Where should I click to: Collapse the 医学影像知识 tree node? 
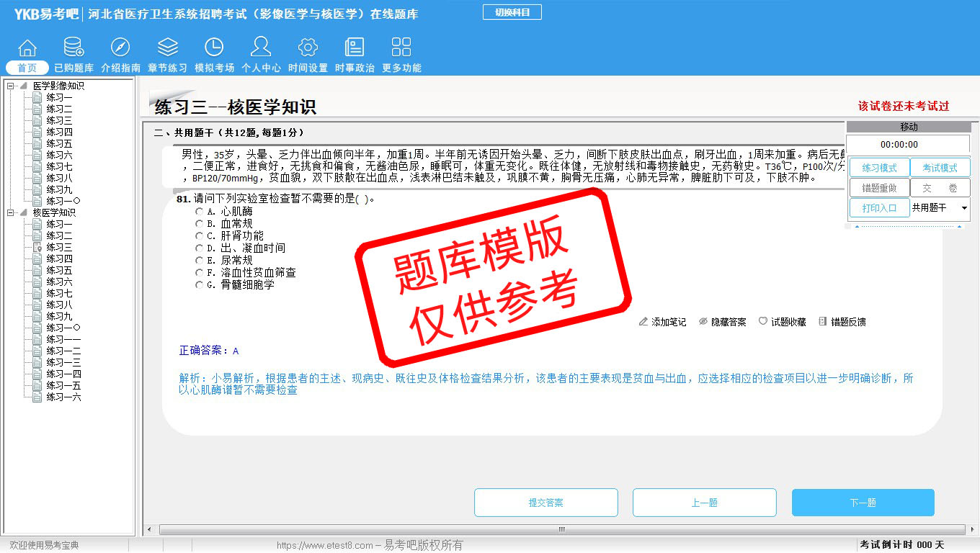(x=11, y=86)
